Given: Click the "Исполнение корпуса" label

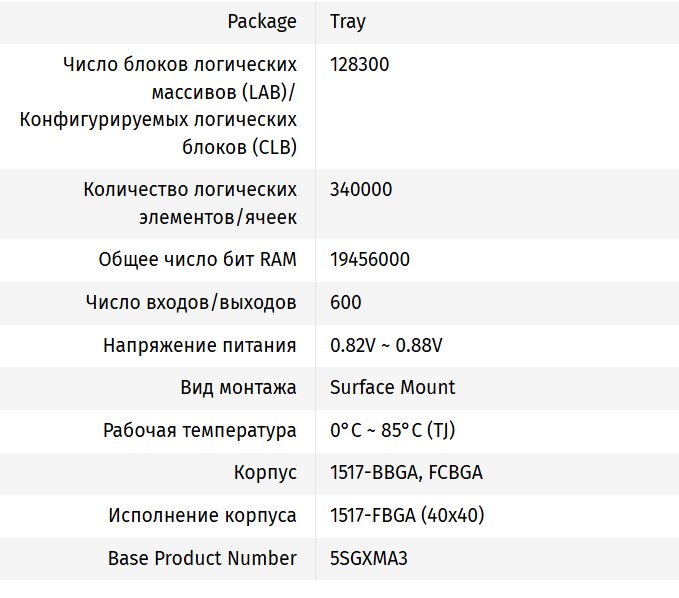Looking at the screenshot, I should (202, 515).
